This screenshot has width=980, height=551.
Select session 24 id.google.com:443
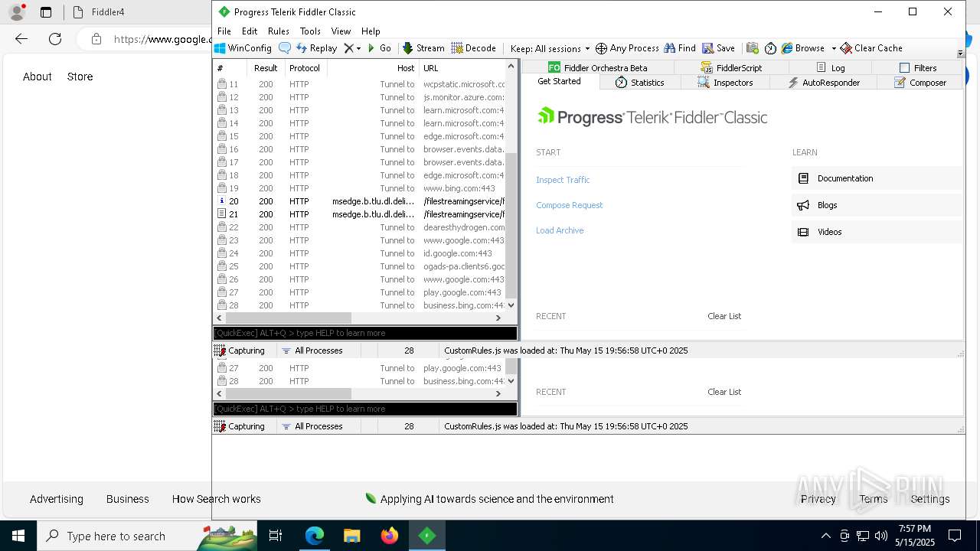pyautogui.click(x=360, y=253)
